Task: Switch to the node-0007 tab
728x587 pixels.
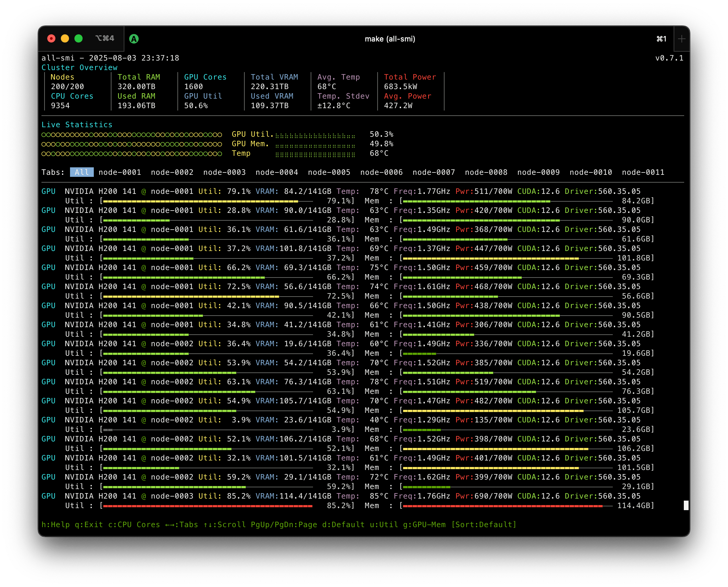Action: (434, 172)
